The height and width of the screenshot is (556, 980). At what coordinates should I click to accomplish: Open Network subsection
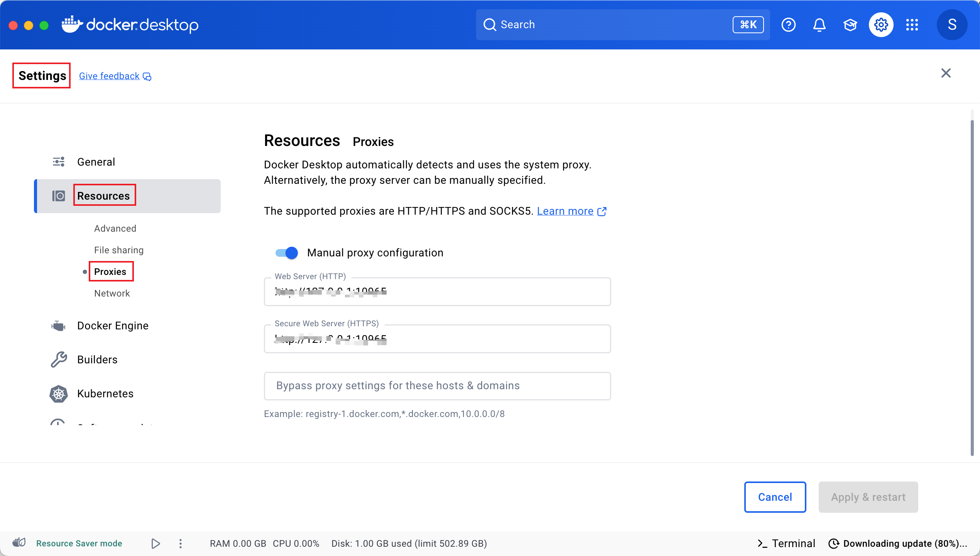112,293
